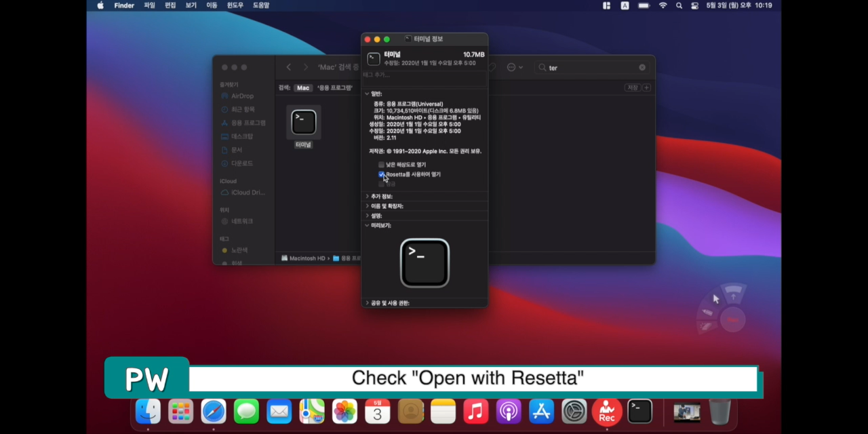Open Wi-Fi status menu
868x434 pixels.
point(663,5)
